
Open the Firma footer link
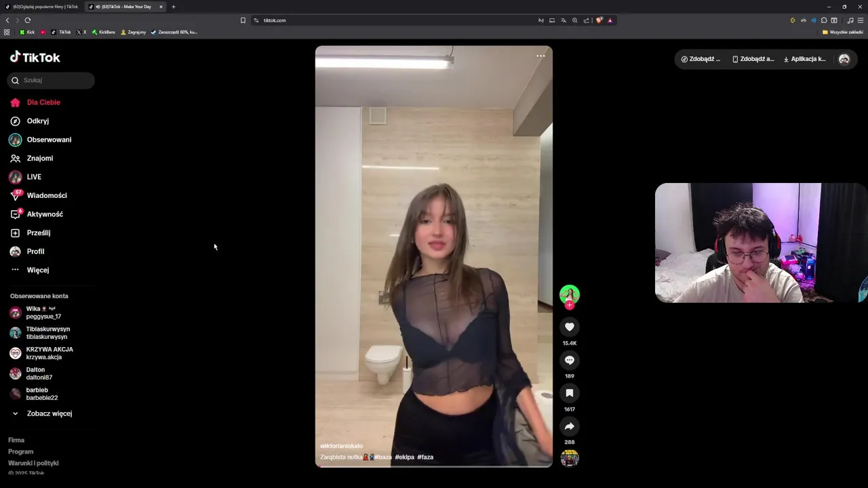point(16,440)
